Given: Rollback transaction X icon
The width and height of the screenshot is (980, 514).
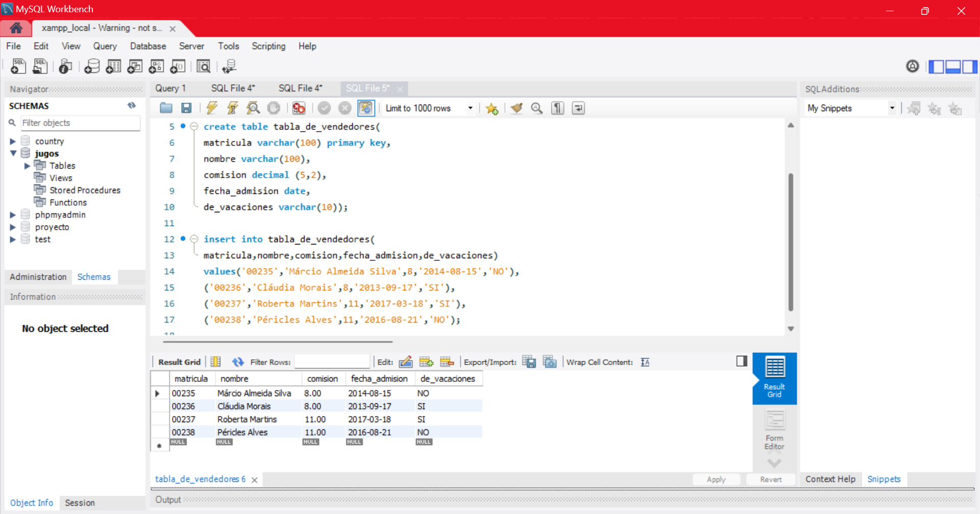Looking at the screenshot, I should point(345,108).
